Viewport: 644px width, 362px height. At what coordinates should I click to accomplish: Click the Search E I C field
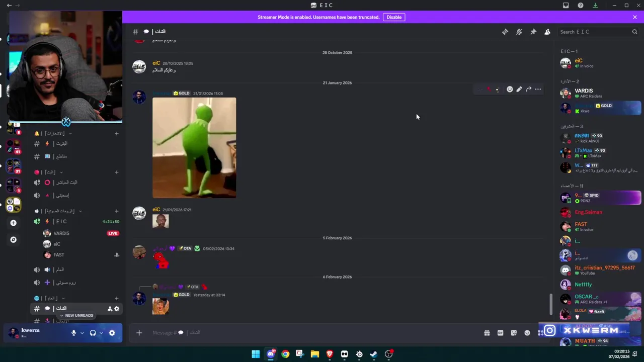[x=598, y=32]
